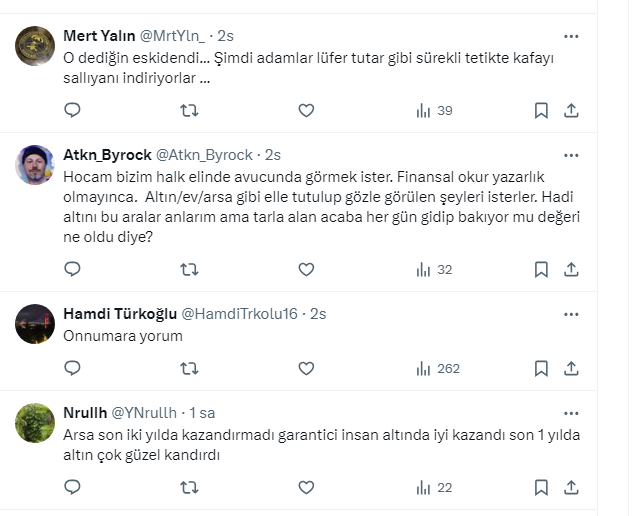Like Atkn_Byrock's tweet
This screenshot has width=632, height=516.
(x=306, y=269)
